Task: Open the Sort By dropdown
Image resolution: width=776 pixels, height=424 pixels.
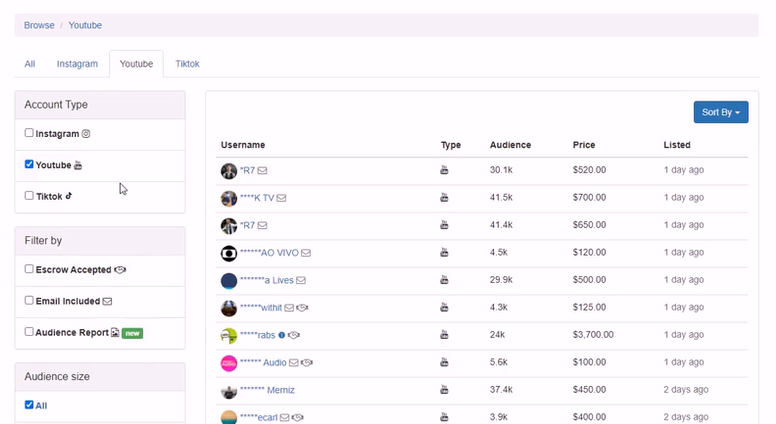Action: coord(720,112)
